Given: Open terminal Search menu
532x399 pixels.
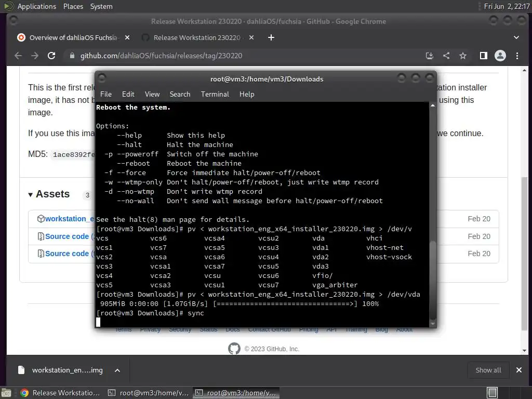Looking at the screenshot, I should pos(180,95).
